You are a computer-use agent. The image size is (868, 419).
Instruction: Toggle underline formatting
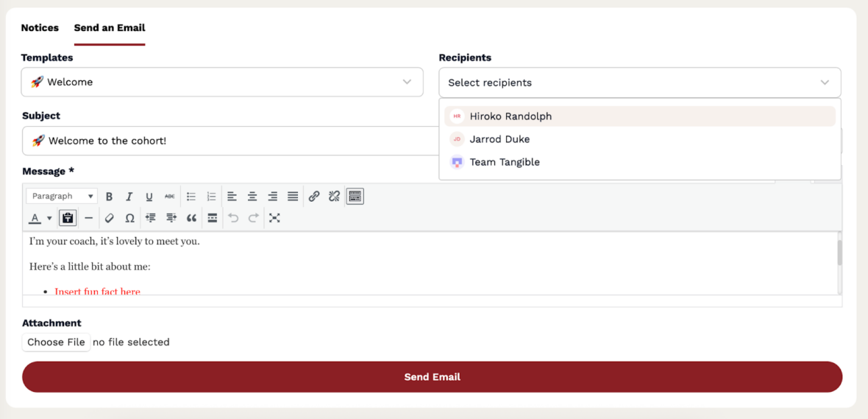click(149, 197)
